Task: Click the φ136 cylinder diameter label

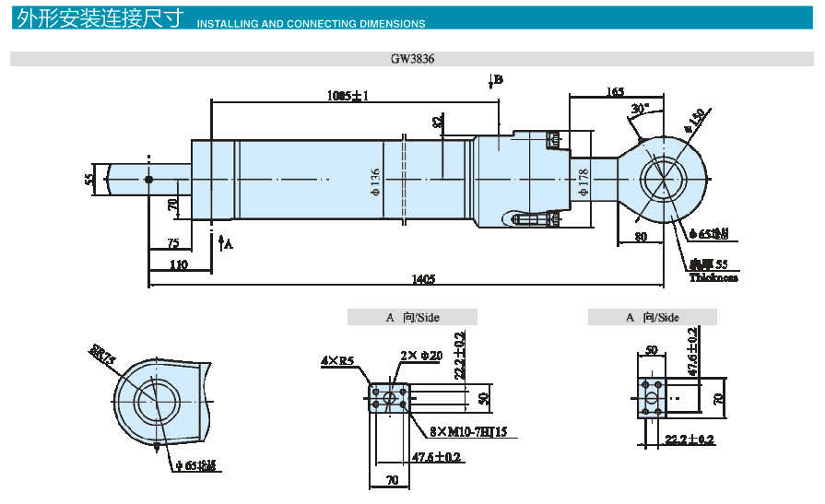Action: (x=375, y=182)
